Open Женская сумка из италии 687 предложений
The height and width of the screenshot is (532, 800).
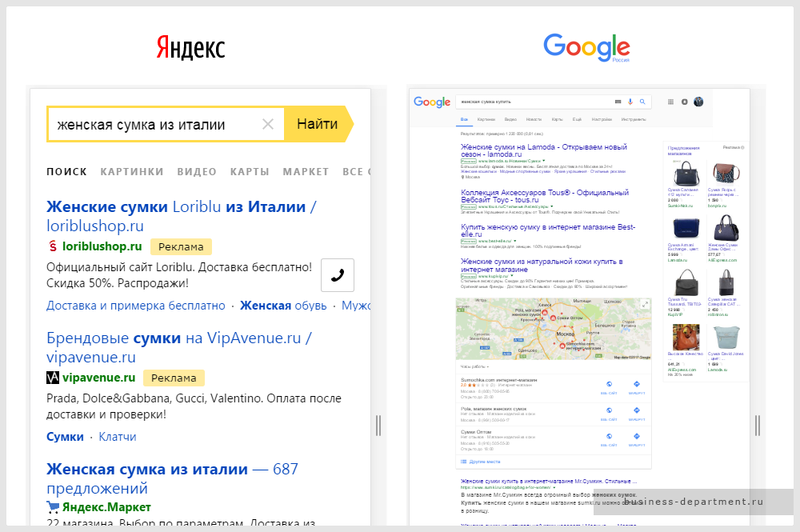[x=173, y=478]
